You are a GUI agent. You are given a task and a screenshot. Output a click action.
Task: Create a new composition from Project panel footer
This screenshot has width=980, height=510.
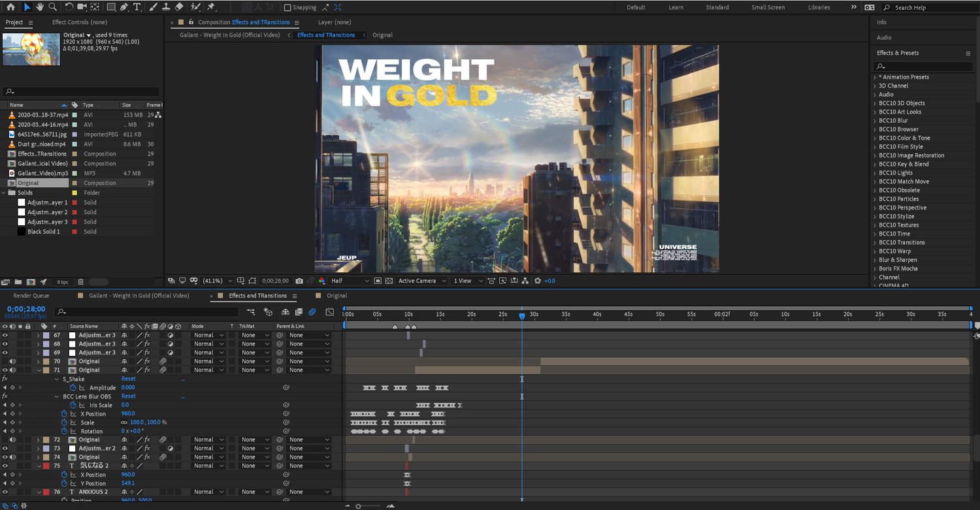(31, 282)
